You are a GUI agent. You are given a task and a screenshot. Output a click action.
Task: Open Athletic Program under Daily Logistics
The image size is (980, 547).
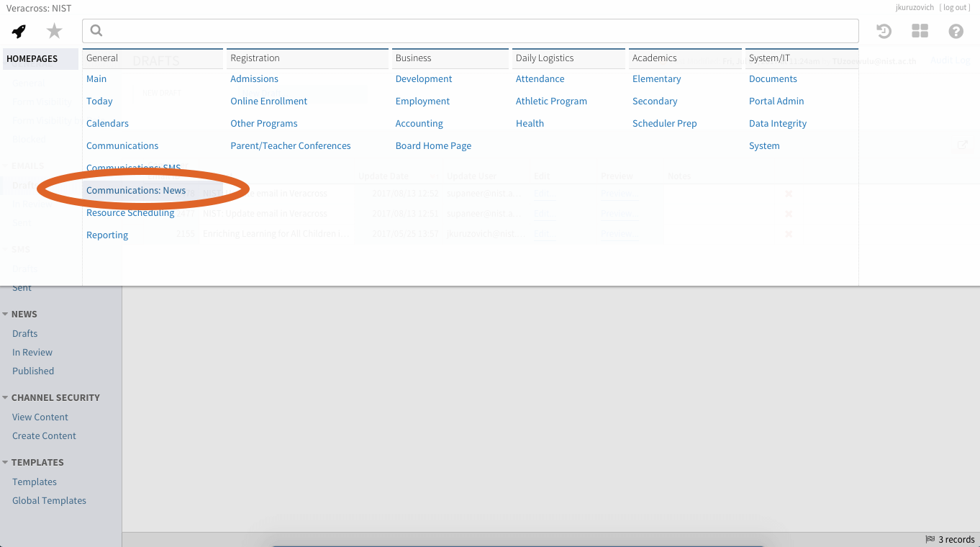[551, 101]
